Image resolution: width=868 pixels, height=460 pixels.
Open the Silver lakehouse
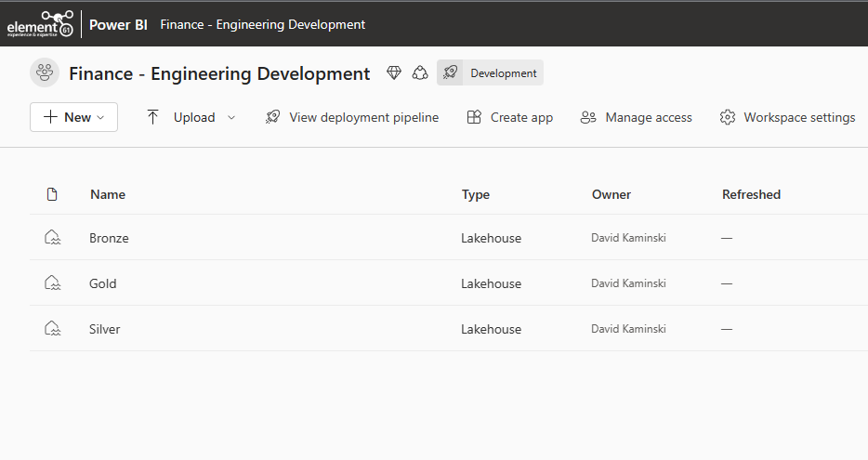pyautogui.click(x=105, y=329)
